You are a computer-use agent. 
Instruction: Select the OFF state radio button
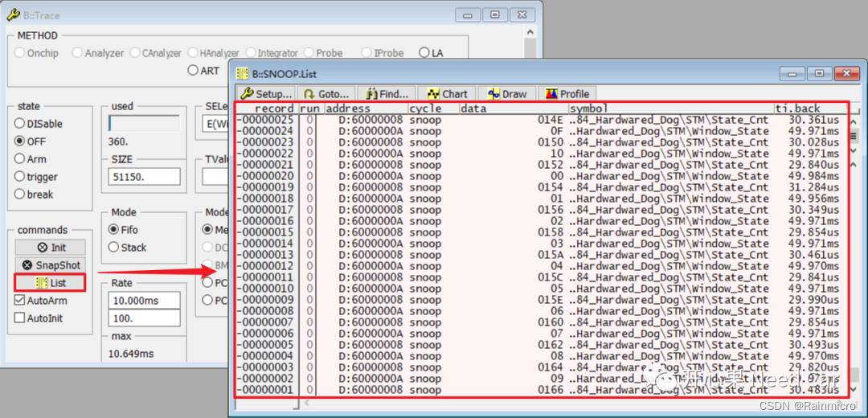click(30, 141)
